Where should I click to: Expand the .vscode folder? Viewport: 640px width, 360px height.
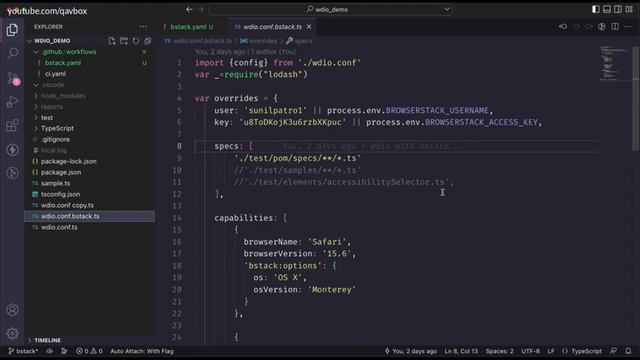(x=53, y=85)
